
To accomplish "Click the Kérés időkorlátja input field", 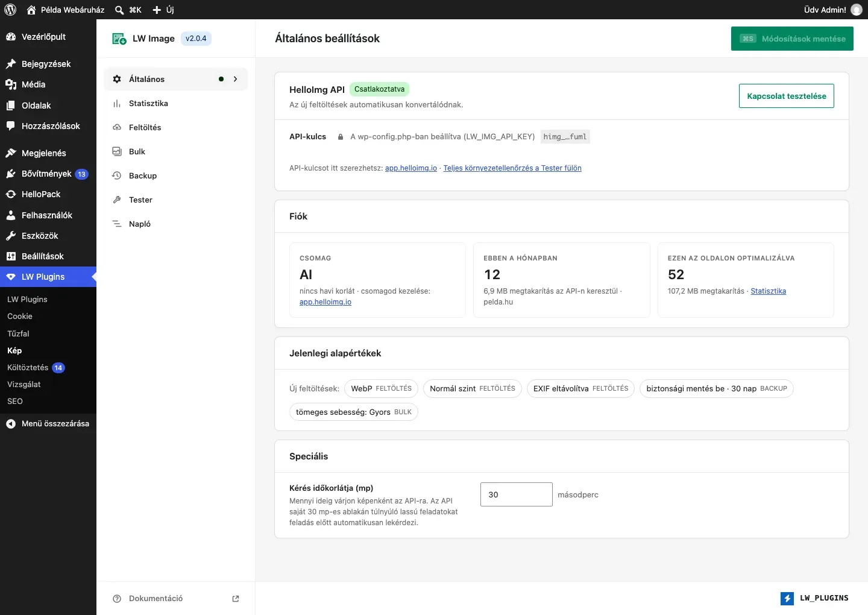I will click(x=517, y=494).
